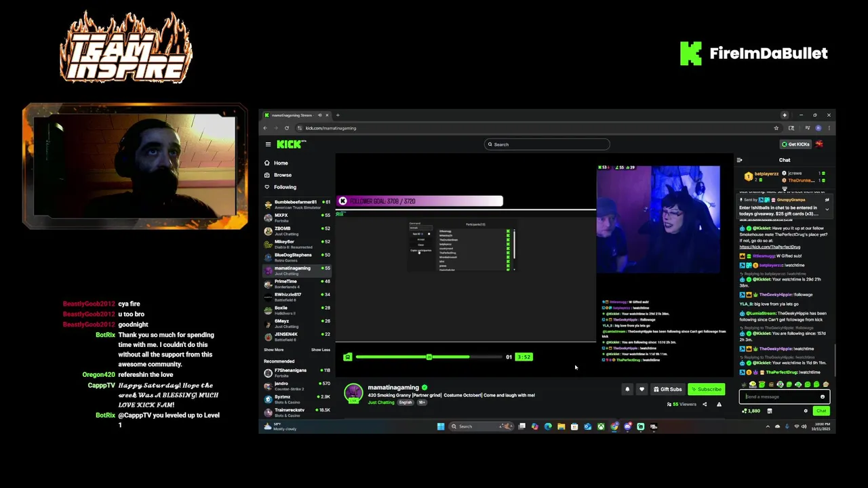This screenshot has width=868, height=488.
Task: Bookmark the page with star icon
Action: coord(776,128)
